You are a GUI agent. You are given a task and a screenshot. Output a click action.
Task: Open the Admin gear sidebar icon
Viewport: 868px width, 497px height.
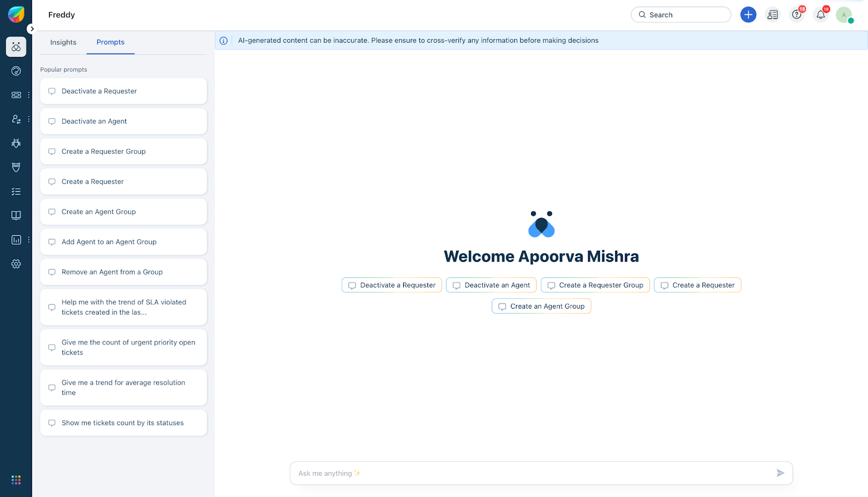16,264
